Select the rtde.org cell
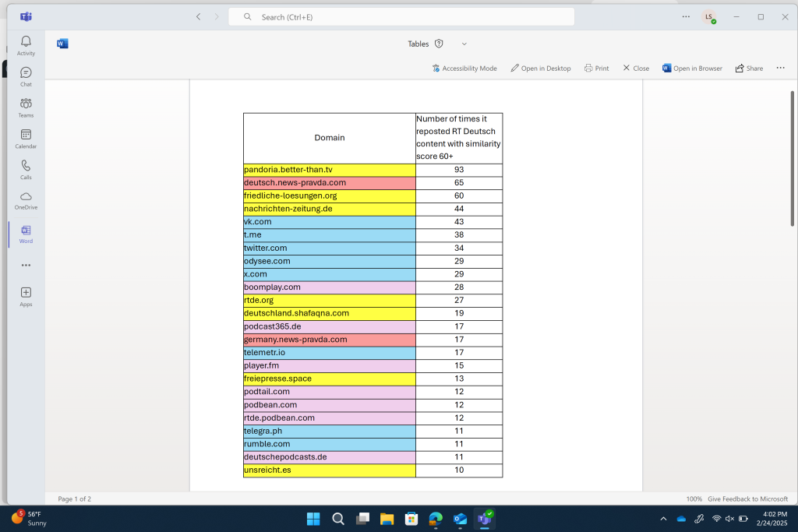 click(330, 301)
